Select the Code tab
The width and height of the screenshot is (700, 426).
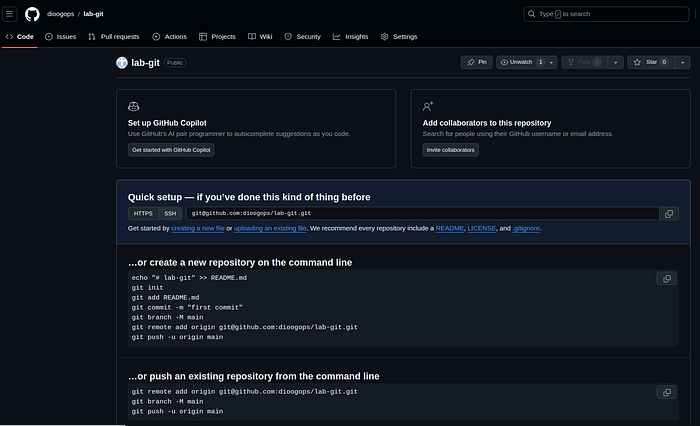click(x=20, y=37)
